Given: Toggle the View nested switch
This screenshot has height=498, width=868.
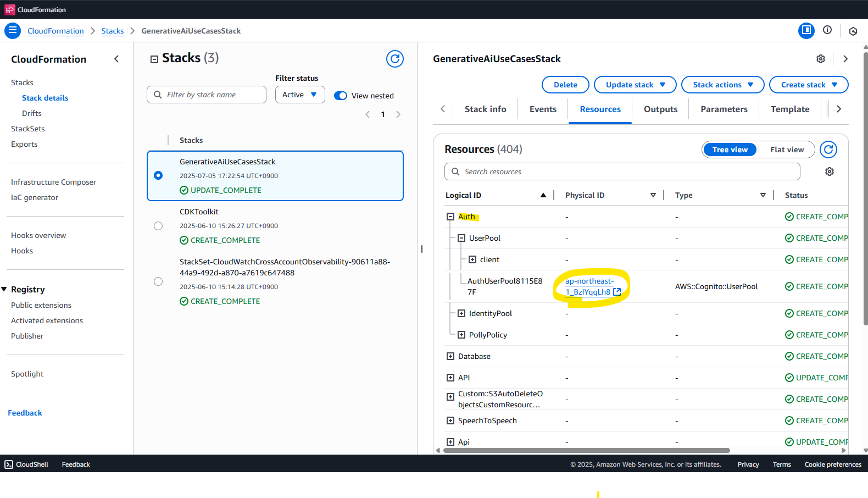Looking at the screenshot, I should tap(341, 96).
